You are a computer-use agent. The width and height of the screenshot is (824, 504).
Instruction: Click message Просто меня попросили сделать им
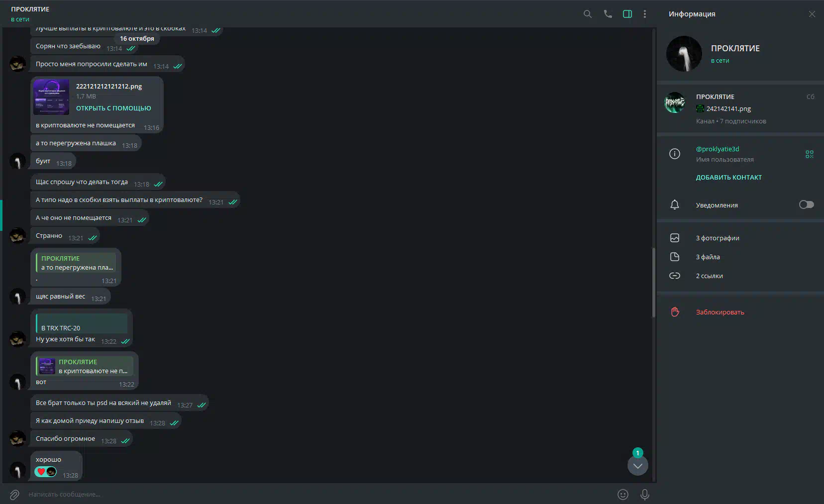(x=107, y=64)
